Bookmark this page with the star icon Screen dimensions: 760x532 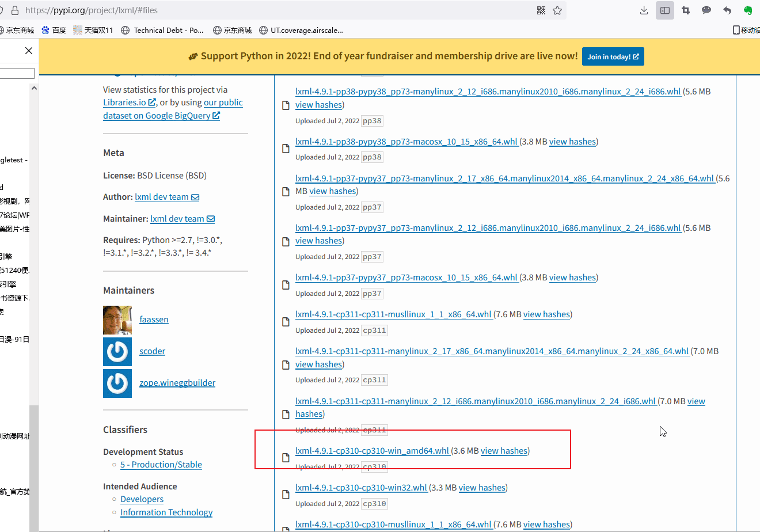click(x=557, y=10)
